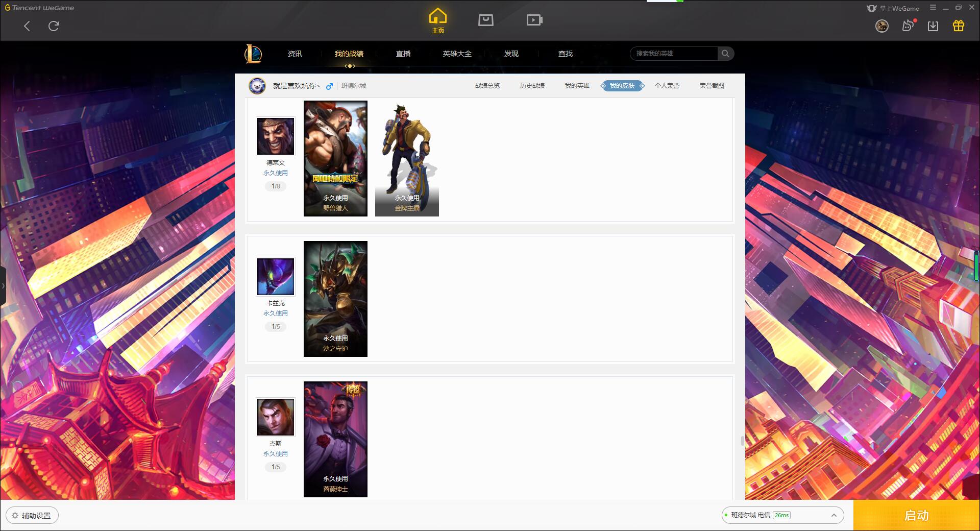Switch to 荣誉截图 sub-tab
This screenshot has height=531, width=980.
click(712, 86)
